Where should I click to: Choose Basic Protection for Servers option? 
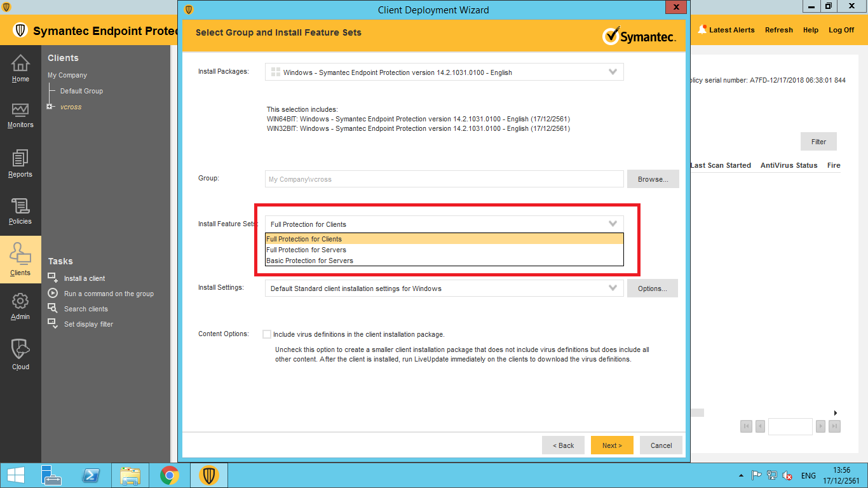click(309, 261)
